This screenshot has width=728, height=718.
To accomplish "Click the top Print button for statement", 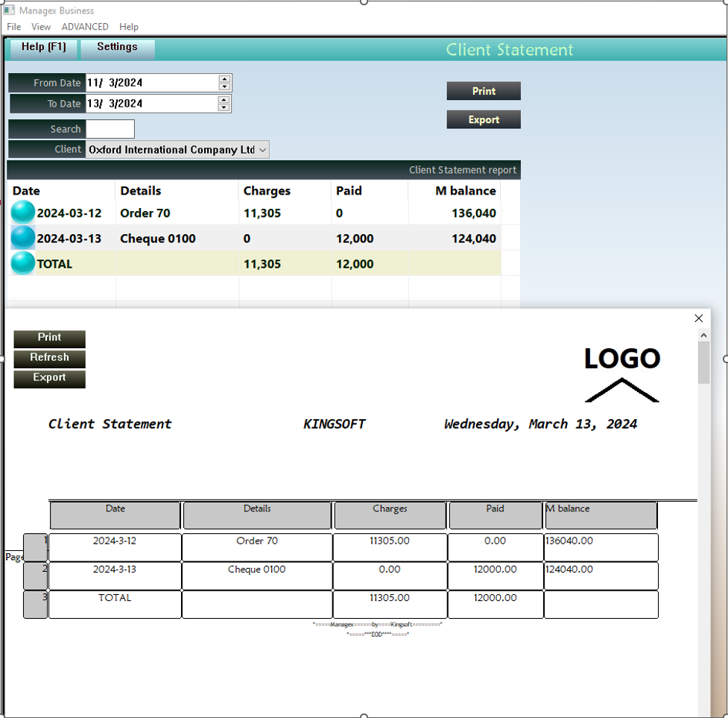I will 484,91.
